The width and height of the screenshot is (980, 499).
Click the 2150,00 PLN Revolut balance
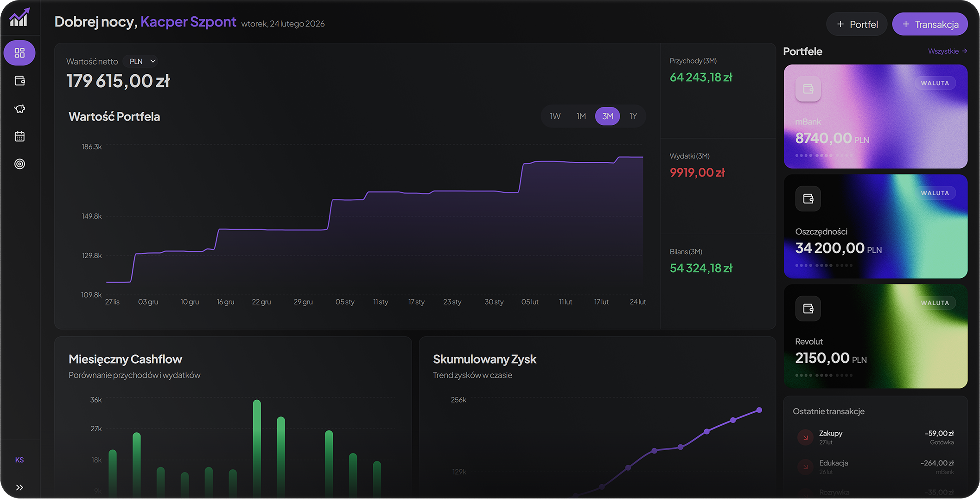pos(831,358)
